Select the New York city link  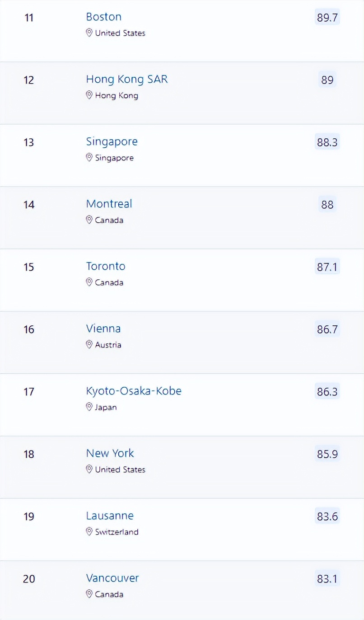pos(110,453)
